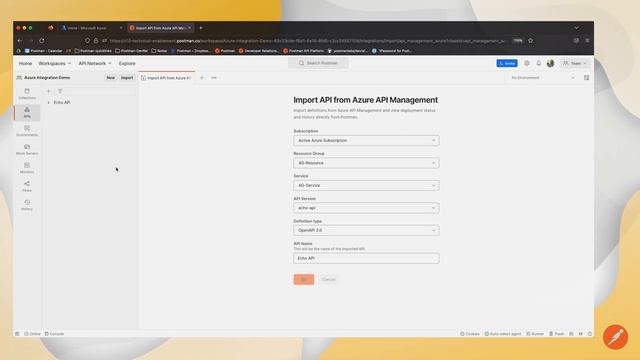This screenshot has height=360, width=640.
Task: Click the plus icon to create new API
Action: pos(49,91)
